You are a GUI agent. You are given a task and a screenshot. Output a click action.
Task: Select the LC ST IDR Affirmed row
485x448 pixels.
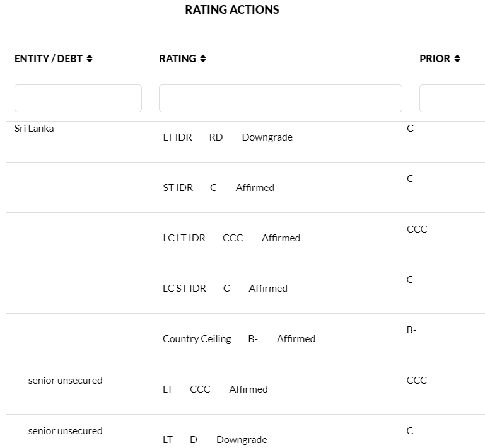click(x=225, y=289)
